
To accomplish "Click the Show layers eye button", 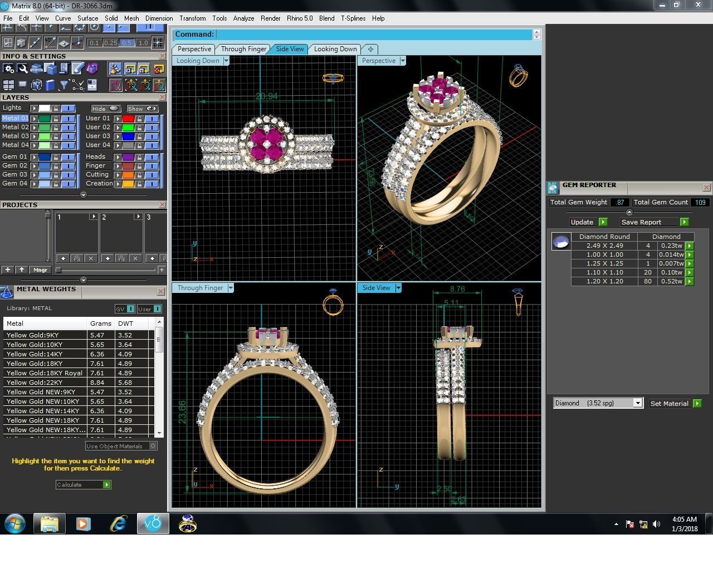I will tap(142, 109).
